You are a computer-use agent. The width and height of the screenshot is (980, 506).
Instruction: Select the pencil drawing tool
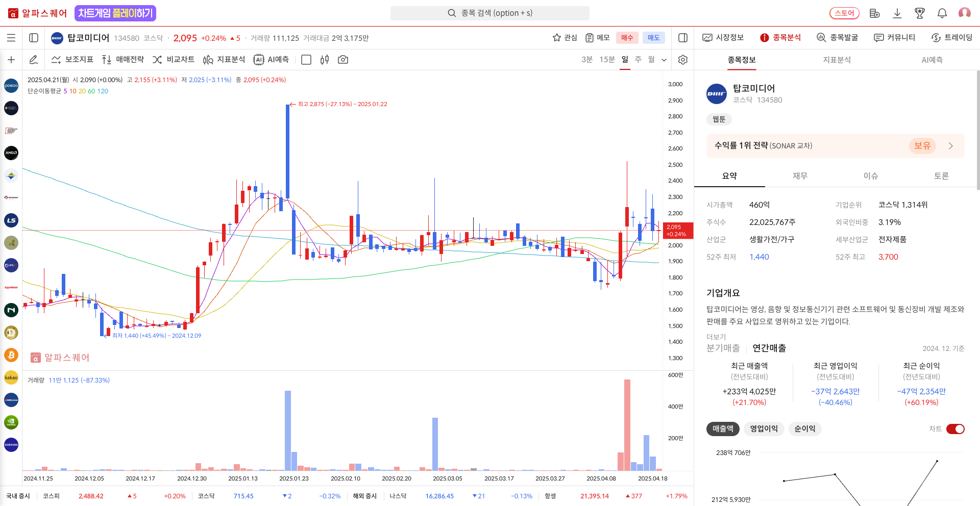pyautogui.click(x=34, y=60)
